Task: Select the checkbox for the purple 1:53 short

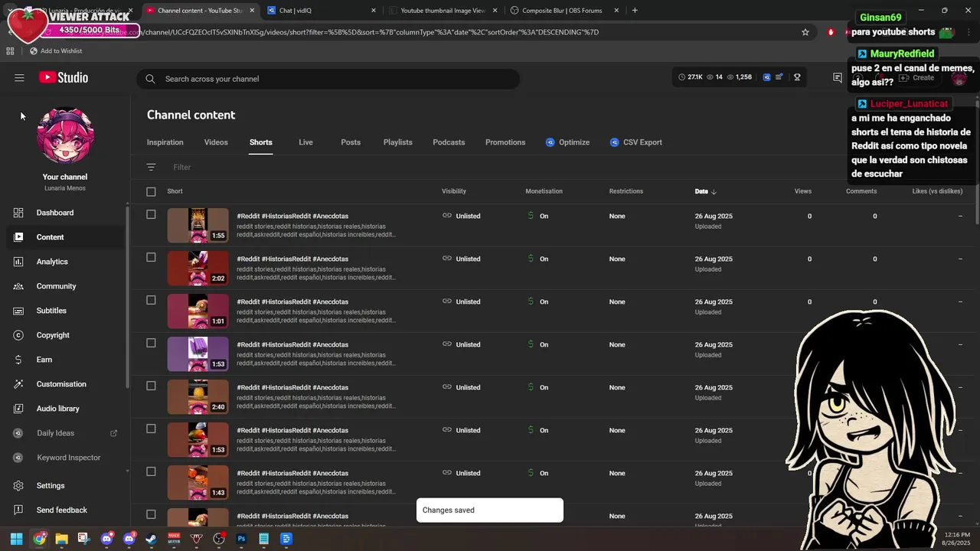Action: click(x=151, y=344)
